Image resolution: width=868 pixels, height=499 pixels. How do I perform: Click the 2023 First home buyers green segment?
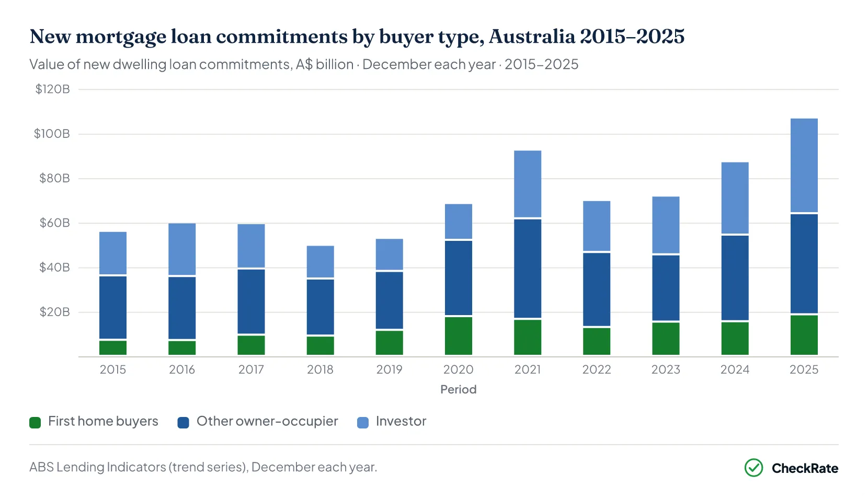click(x=666, y=339)
